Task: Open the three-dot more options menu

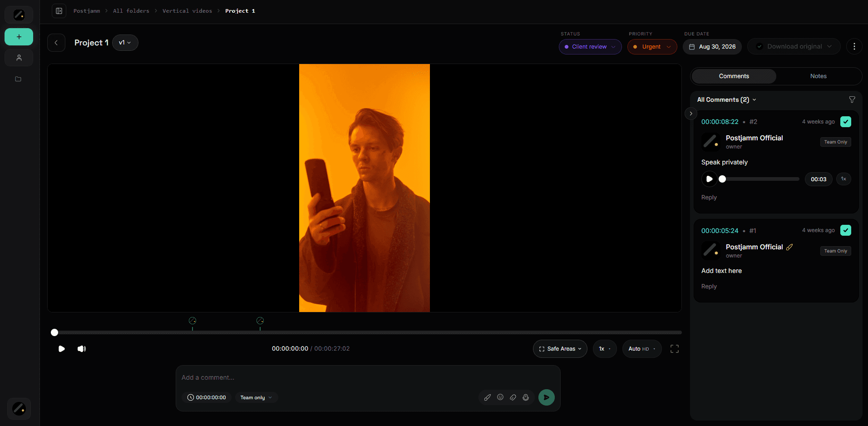Action: [x=854, y=46]
